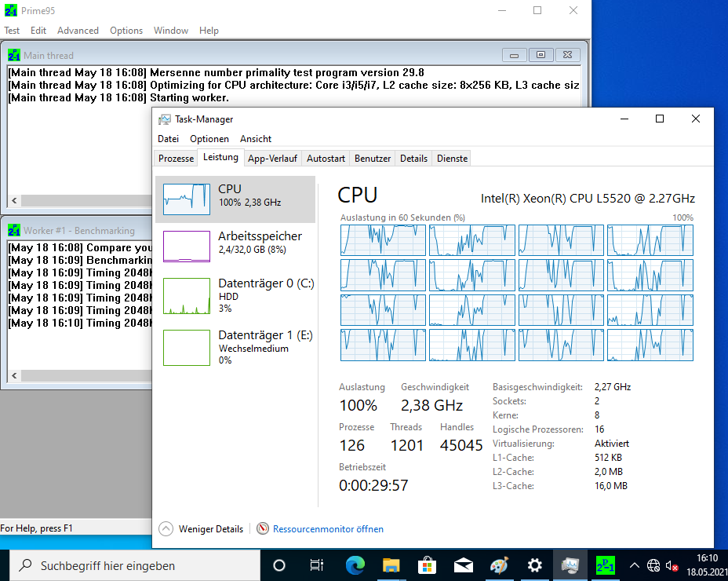Select CPU in performance sidebar
The height and width of the screenshot is (581, 728).
[x=235, y=199]
